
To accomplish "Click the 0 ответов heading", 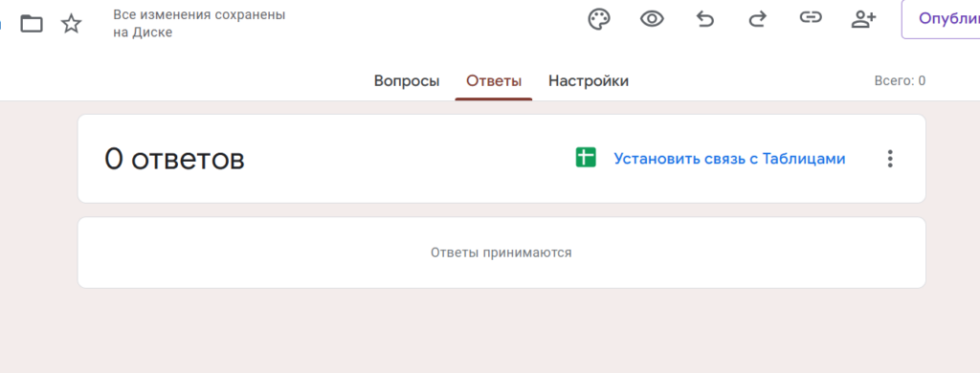I will 174,159.
